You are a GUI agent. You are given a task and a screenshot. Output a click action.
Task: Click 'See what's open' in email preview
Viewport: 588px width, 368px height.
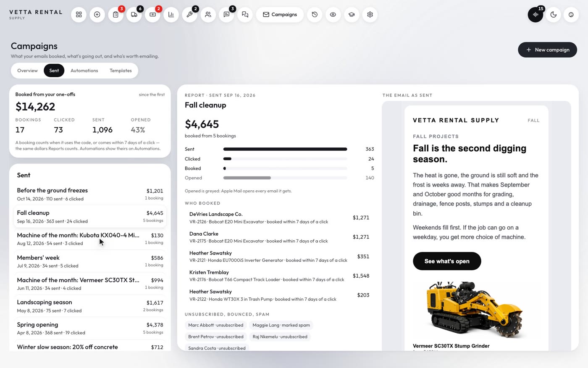(447, 261)
